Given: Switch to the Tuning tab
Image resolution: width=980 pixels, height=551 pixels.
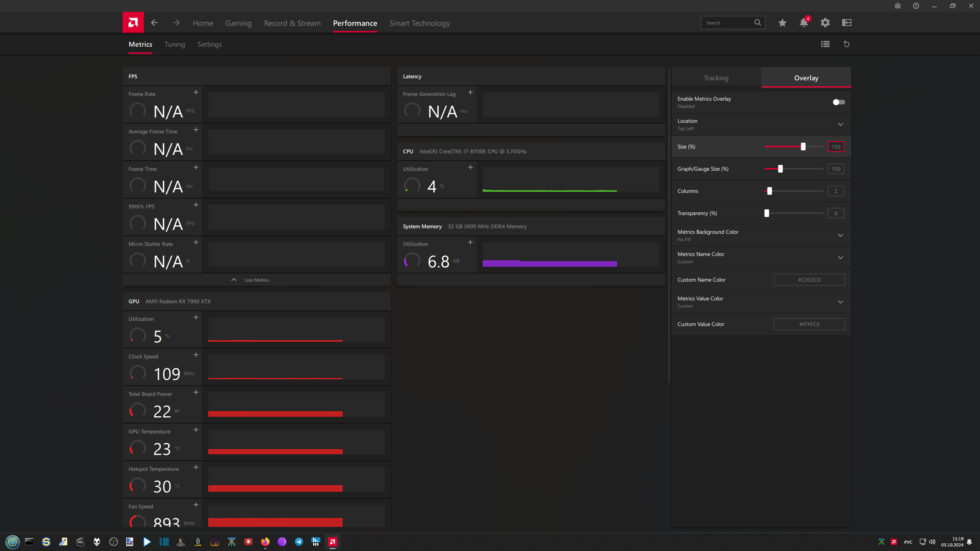Looking at the screenshot, I should coord(175,44).
